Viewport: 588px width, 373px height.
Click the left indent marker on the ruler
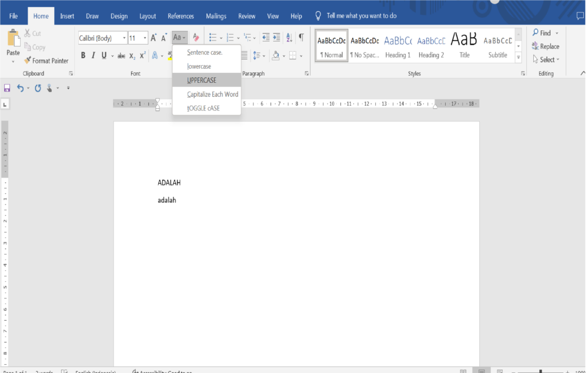point(158,108)
